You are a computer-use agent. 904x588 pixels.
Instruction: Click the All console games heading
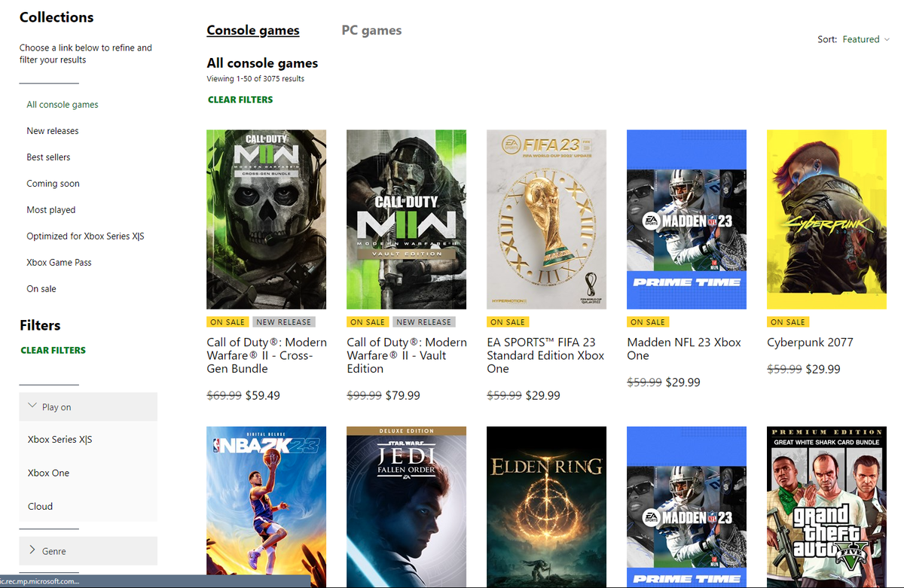click(x=262, y=63)
